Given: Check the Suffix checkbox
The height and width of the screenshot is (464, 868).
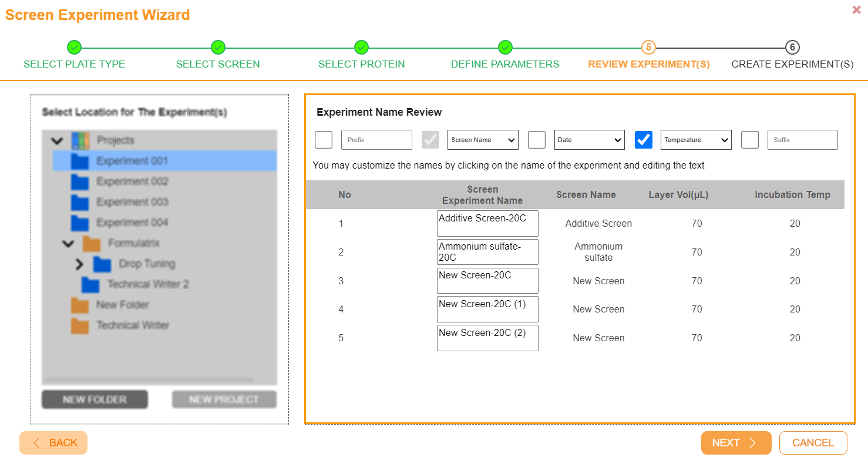Looking at the screenshot, I should click(750, 139).
